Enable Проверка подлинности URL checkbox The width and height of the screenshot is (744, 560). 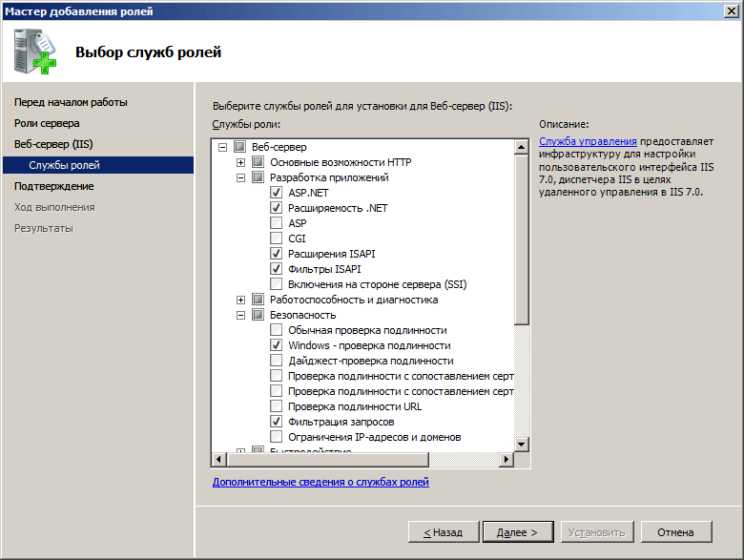(277, 406)
